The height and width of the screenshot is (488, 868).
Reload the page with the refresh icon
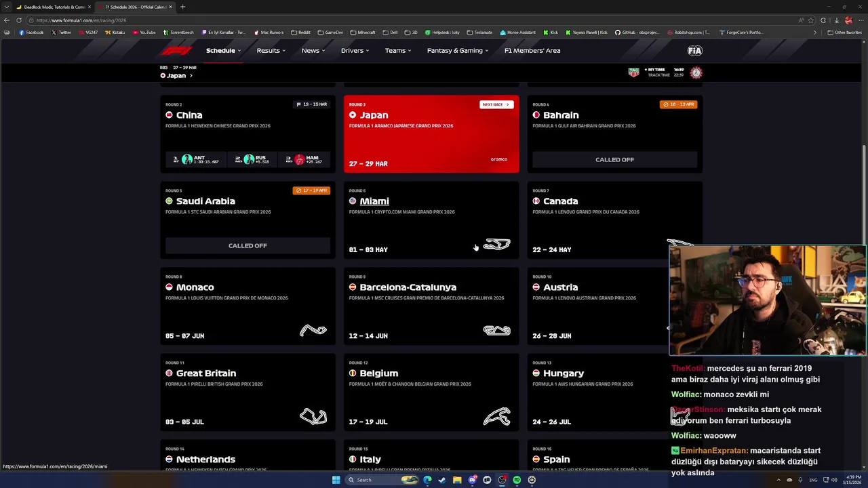click(x=20, y=20)
